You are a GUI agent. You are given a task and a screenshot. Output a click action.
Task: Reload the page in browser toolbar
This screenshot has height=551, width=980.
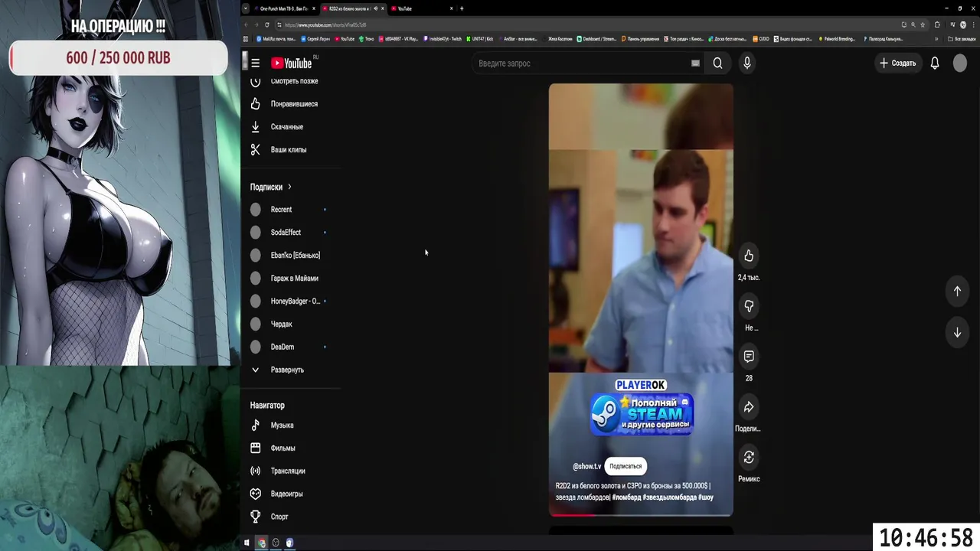click(x=267, y=24)
